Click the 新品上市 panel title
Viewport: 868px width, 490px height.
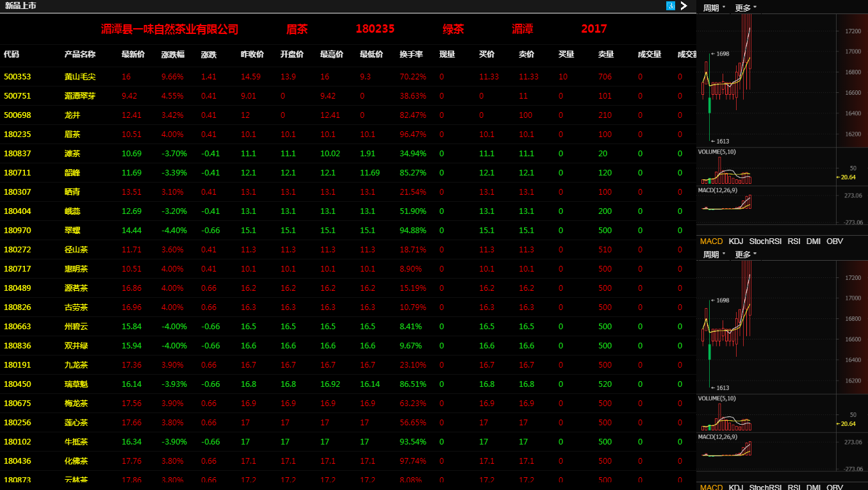pyautogui.click(x=20, y=6)
